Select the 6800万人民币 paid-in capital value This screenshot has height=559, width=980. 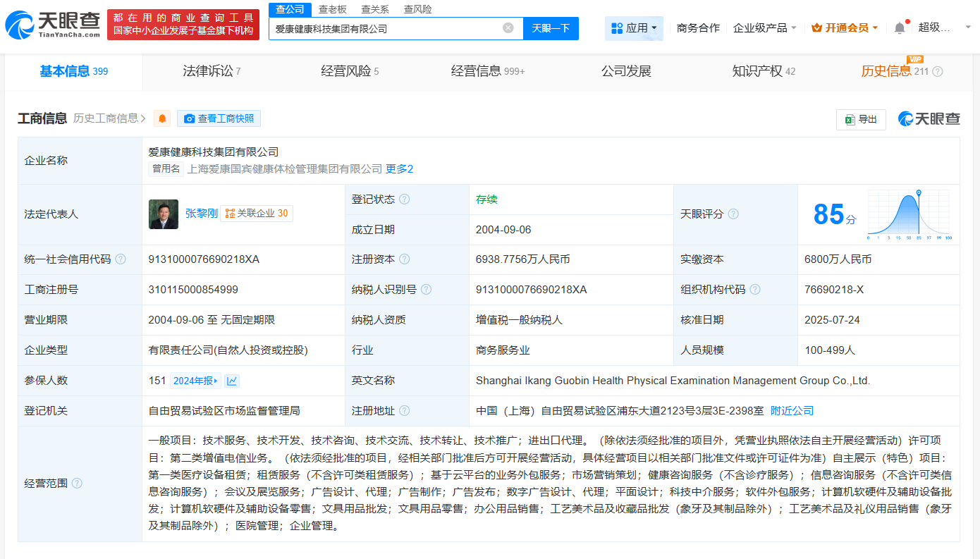click(838, 259)
